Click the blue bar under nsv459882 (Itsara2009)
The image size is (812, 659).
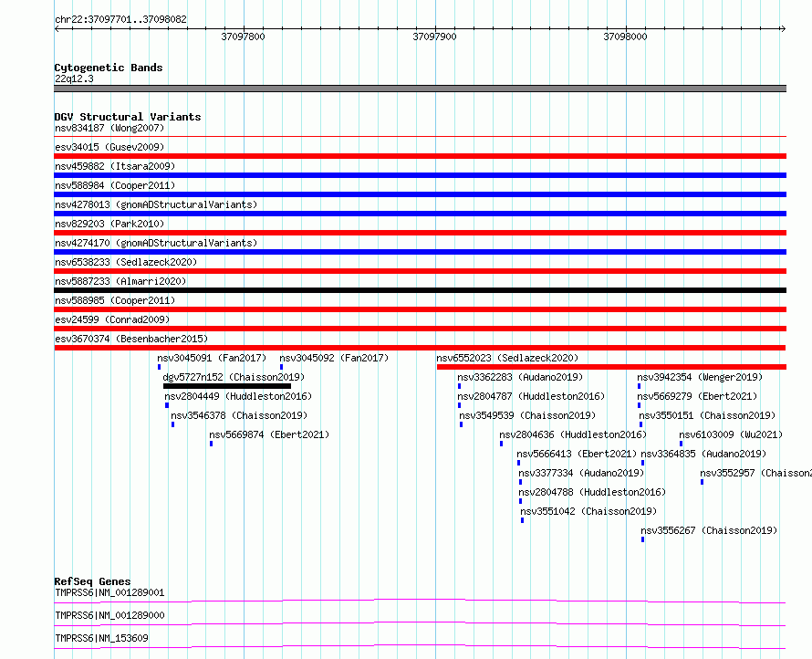[420, 175]
